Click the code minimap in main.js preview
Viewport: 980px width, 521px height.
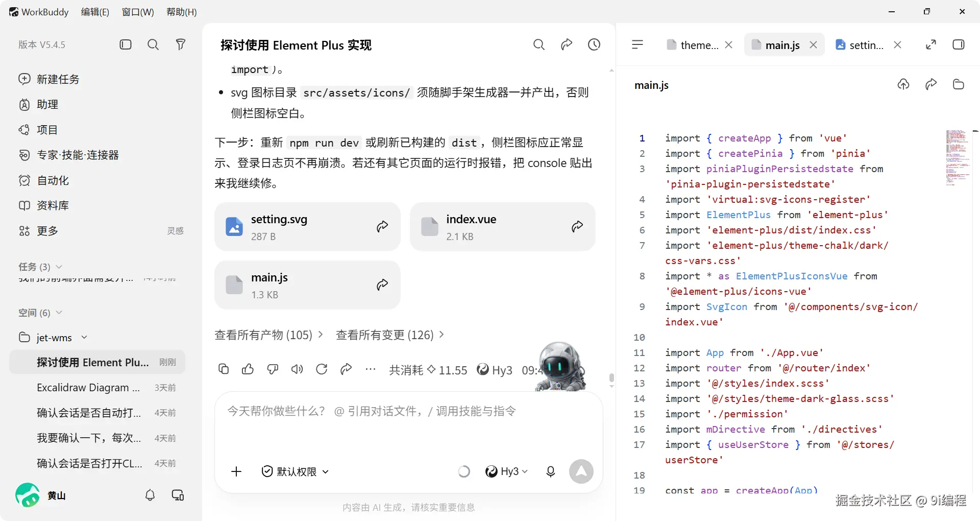(x=957, y=157)
